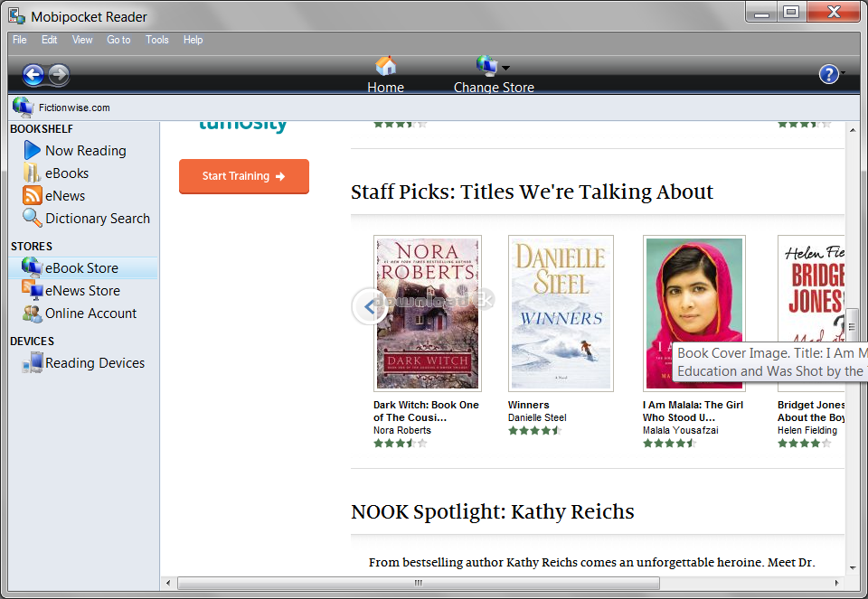The image size is (868, 599).
Task: Click the blue Help question mark icon
Action: tap(829, 74)
